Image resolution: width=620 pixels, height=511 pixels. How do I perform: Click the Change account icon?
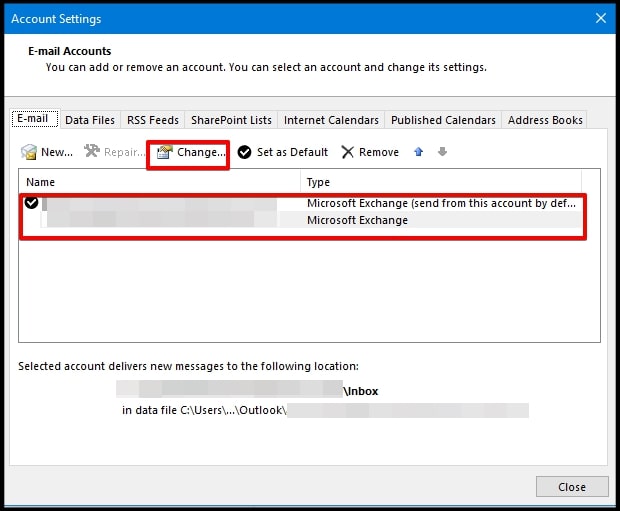coord(164,152)
